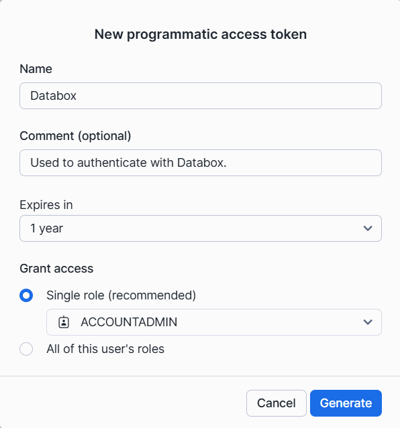Focus the Name field containing Databox
Viewport: 400px width, 428px height.
(x=200, y=96)
